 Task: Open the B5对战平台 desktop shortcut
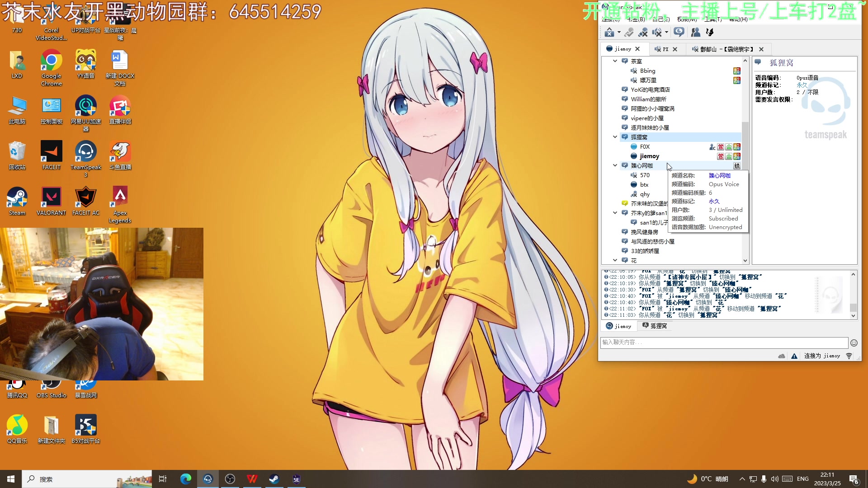click(x=86, y=429)
